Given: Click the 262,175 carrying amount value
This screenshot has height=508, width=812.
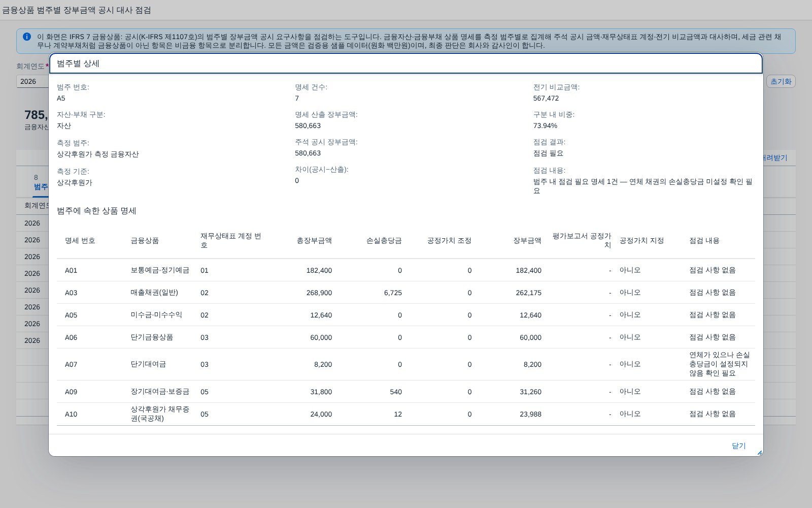Looking at the screenshot, I should coord(528,293).
